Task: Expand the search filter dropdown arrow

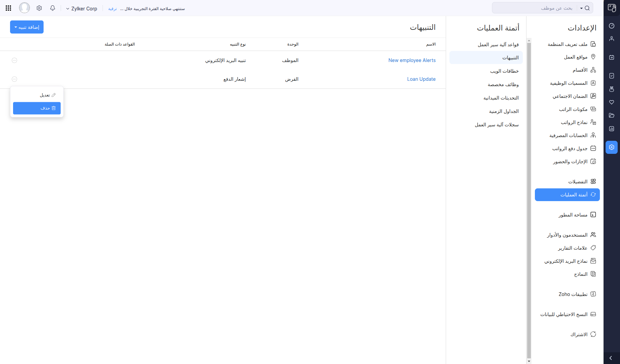Action: 581,8
